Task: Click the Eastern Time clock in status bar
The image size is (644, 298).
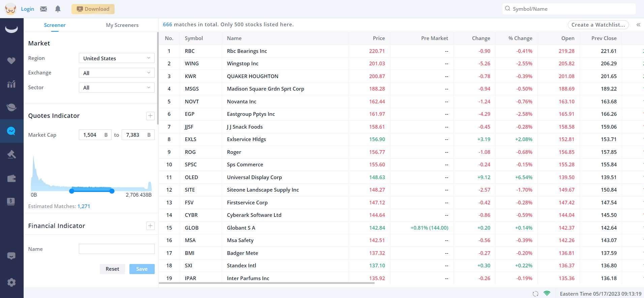Action: (x=601, y=294)
